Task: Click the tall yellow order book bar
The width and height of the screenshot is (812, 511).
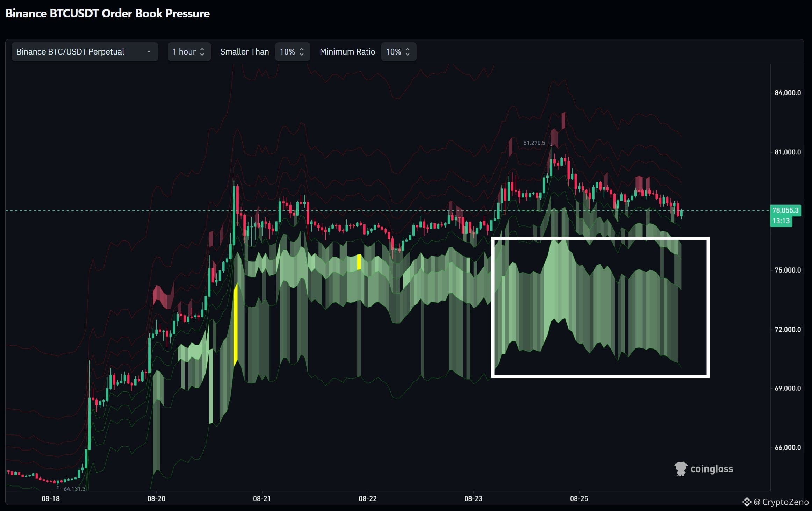Action: tap(236, 325)
